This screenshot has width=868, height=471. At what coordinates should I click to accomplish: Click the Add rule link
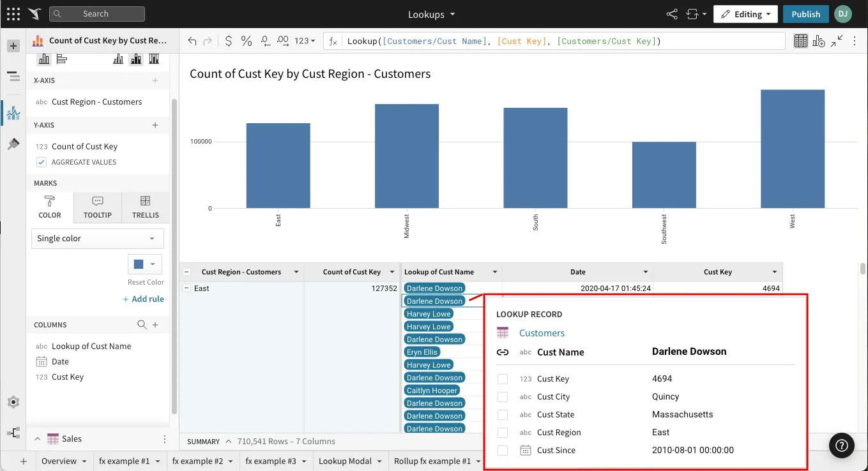coord(144,299)
